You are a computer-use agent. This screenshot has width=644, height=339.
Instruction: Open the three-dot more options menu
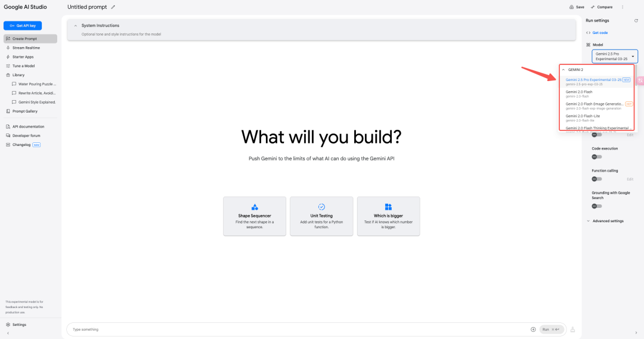tap(622, 7)
